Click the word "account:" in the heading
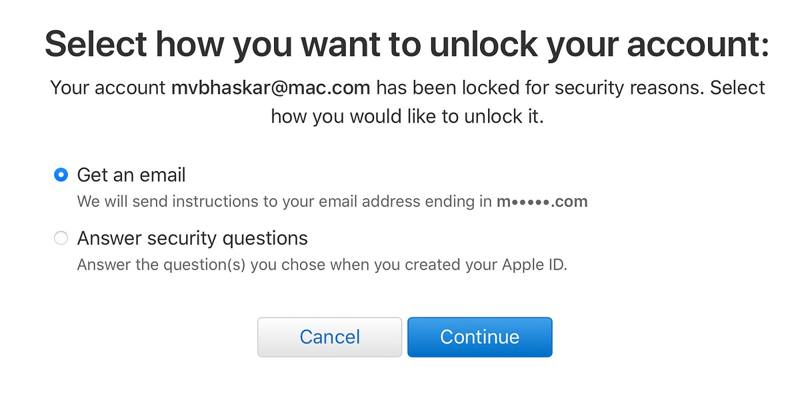 tap(698, 44)
